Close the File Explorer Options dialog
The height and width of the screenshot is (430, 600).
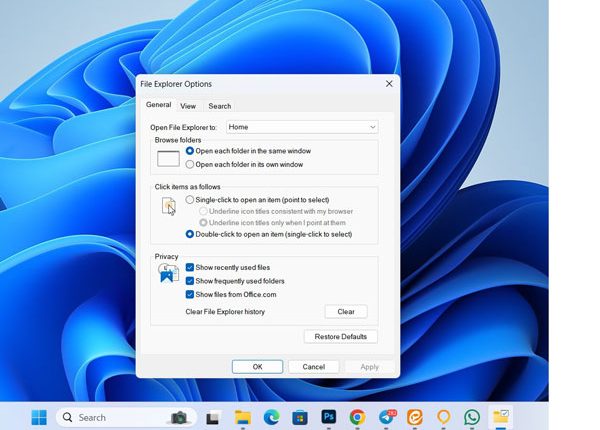389,84
